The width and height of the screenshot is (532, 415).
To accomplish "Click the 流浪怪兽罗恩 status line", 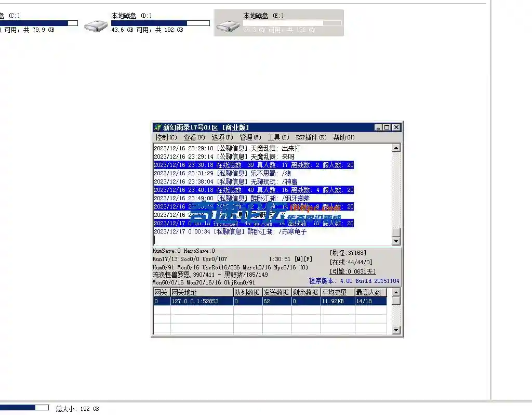I will (210, 275).
